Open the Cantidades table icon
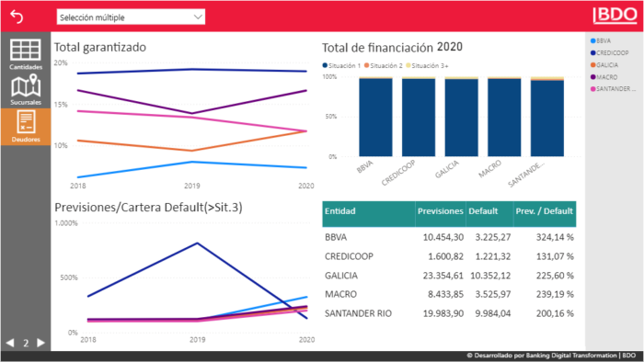644x362 pixels. click(x=26, y=50)
